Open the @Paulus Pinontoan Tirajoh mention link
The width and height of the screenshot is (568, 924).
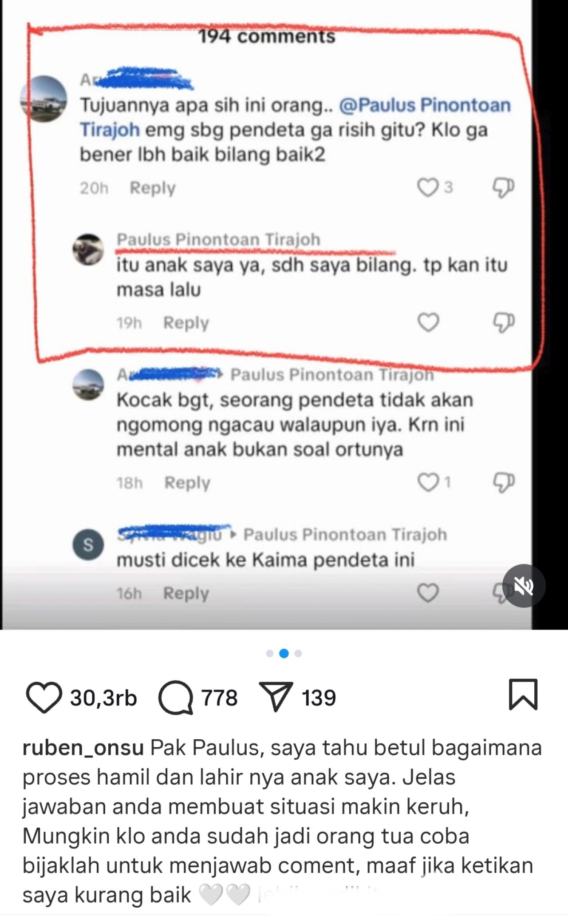tap(295, 118)
